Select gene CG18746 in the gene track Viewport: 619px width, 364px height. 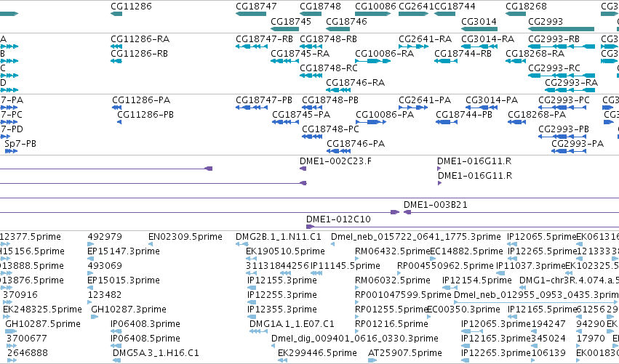pos(346,22)
